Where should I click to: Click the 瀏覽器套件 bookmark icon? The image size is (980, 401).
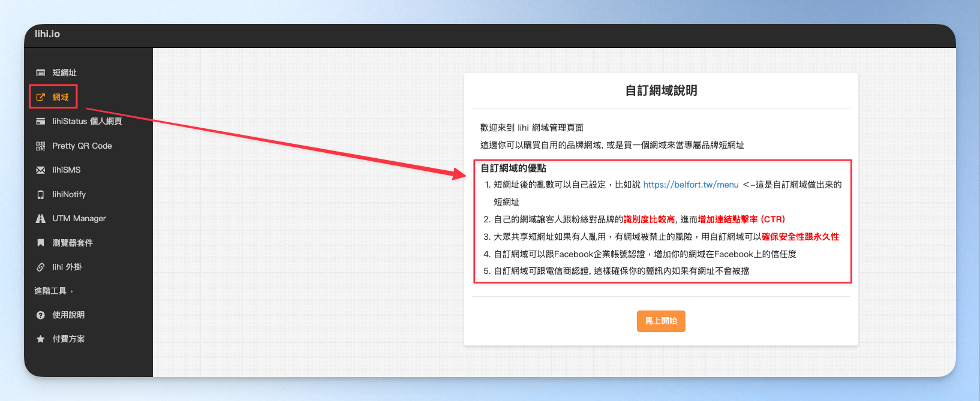click(x=41, y=243)
